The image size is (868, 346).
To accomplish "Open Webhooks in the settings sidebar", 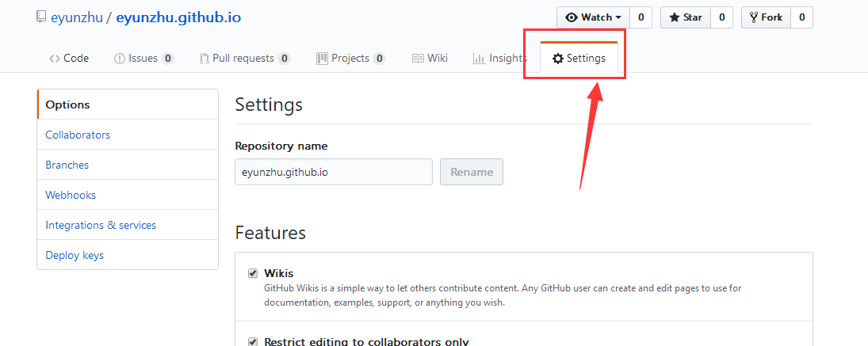I will click(x=128, y=195).
